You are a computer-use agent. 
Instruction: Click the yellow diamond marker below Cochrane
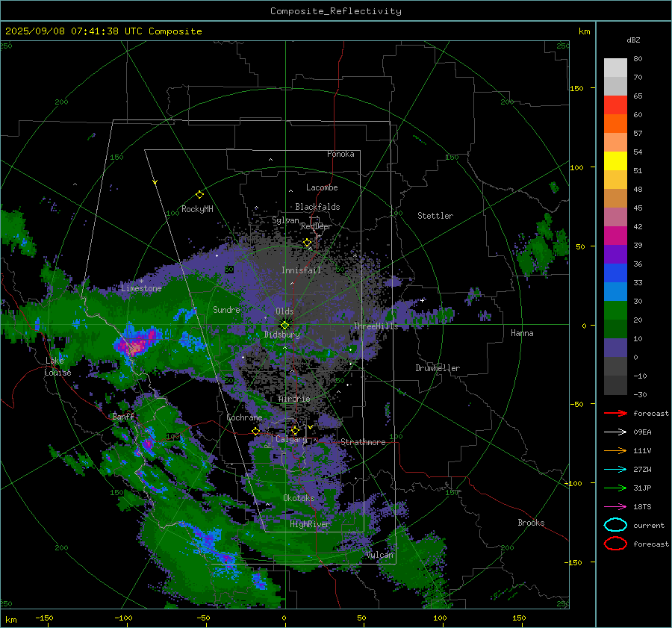point(256,432)
